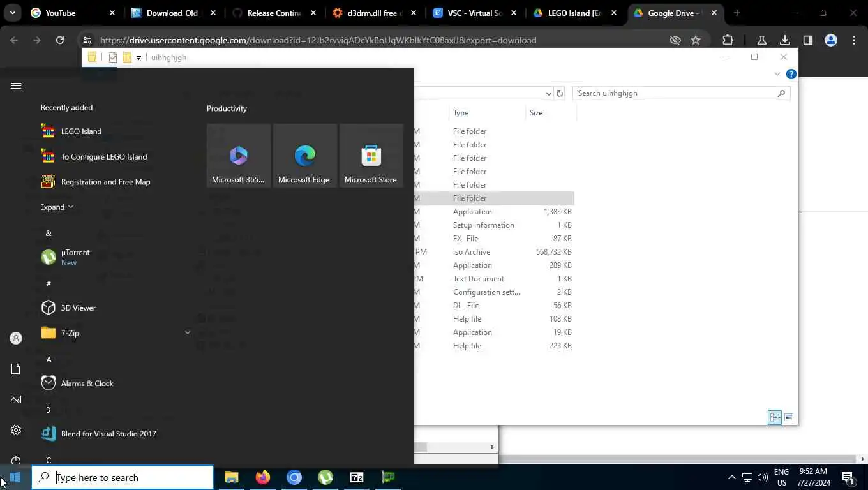Sort files by Size column header
This screenshot has height=490, width=868.
pos(551,113)
